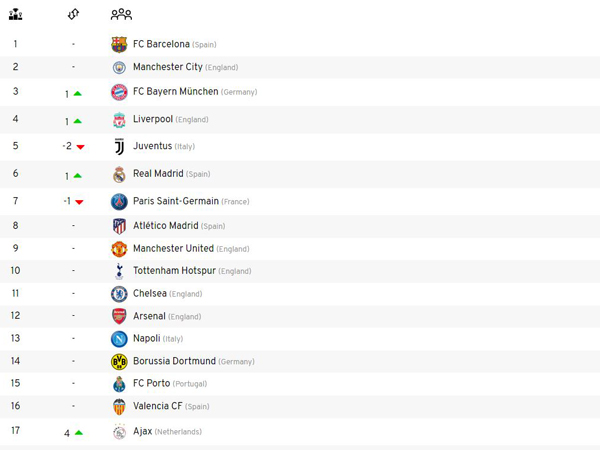Click the Juventus club logo
The height and width of the screenshot is (450, 600).
coord(119,146)
